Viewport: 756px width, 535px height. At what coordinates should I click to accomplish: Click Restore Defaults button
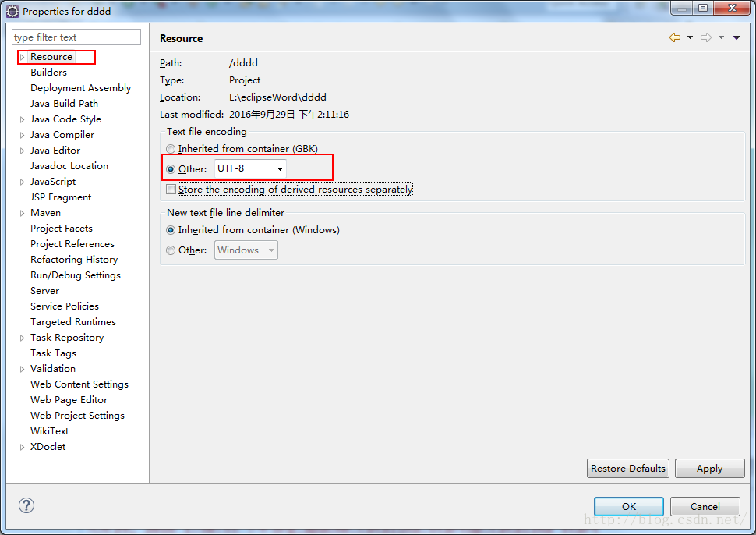pyautogui.click(x=627, y=469)
